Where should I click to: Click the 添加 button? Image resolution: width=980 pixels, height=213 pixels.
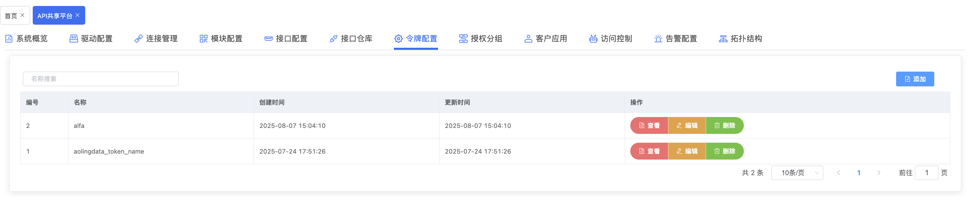(x=915, y=79)
